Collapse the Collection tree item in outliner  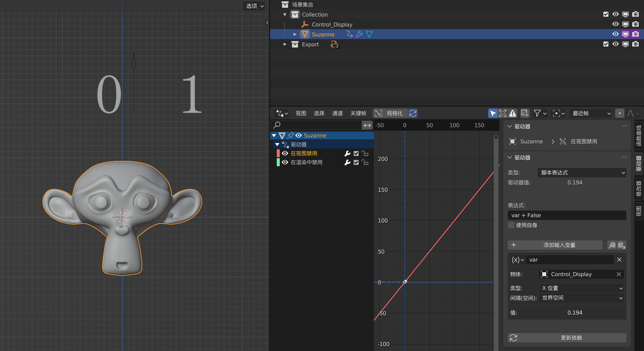[x=285, y=15]
